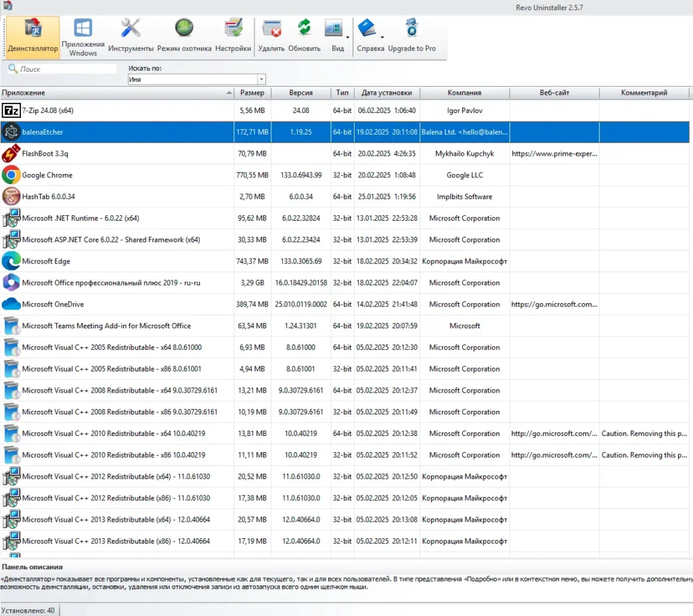Select the Microsoft OneDrive icon
Viewport: 693px width, 616px height.
tap(11, 304)
